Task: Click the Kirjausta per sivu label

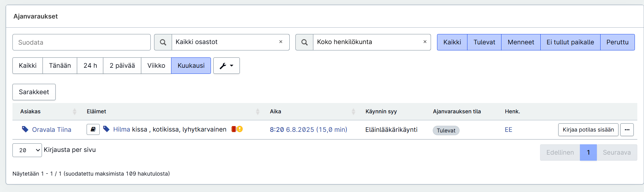Action: coord(70,150)
